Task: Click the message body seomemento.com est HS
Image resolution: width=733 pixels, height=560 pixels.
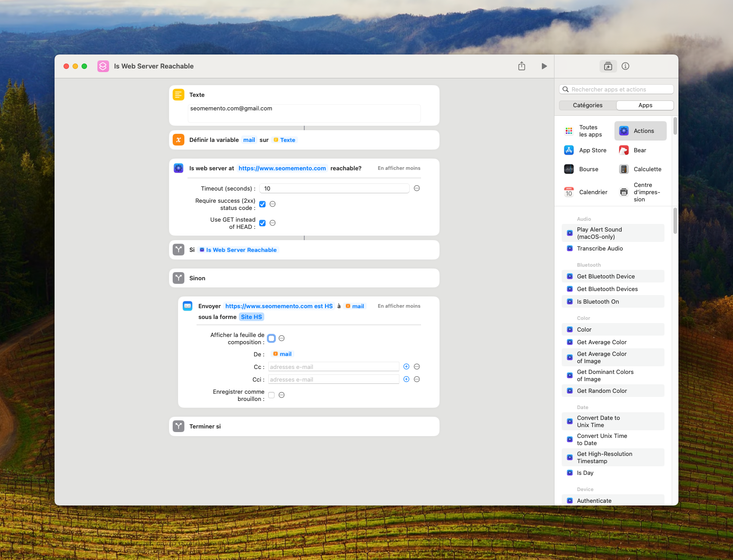Action: 279,306
